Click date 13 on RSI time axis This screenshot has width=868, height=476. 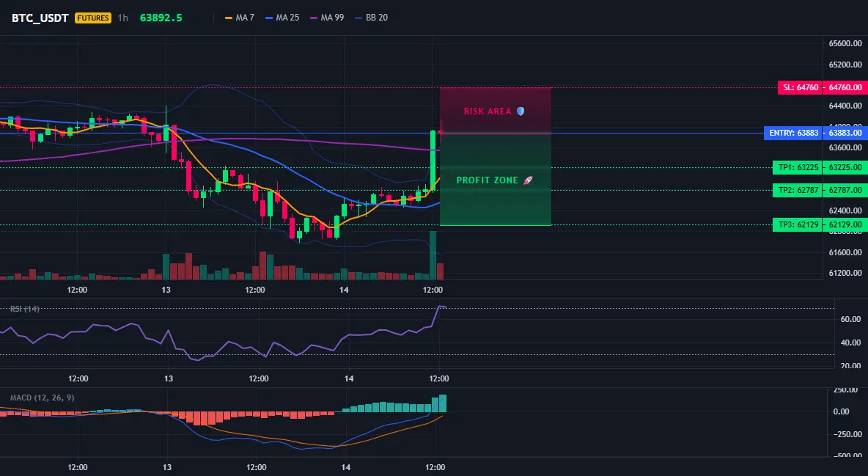pos(169,378)
